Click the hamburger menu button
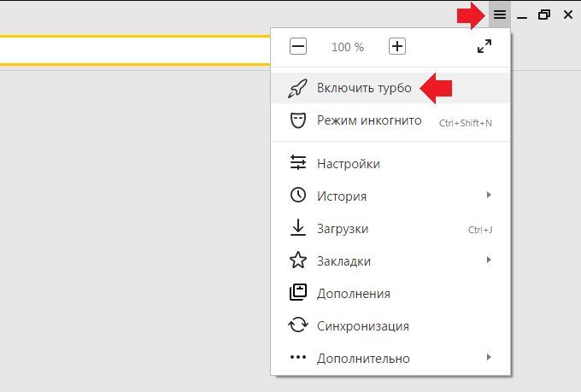 500,15
